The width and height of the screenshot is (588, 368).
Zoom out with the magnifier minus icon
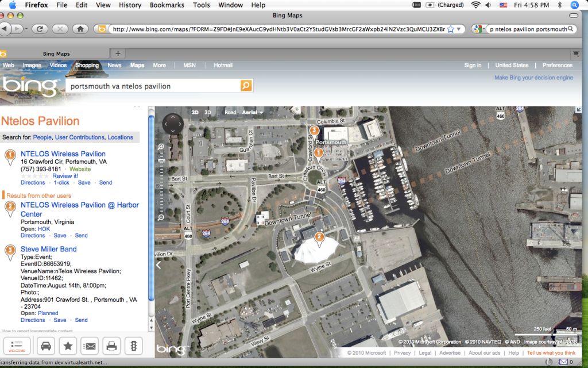pos(161,217)
